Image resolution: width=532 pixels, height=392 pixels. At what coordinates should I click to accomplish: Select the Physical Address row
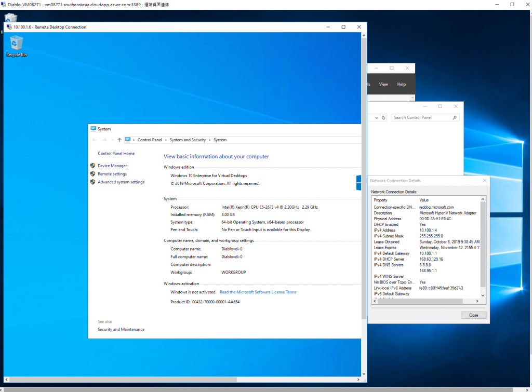[x=426, y=219]
